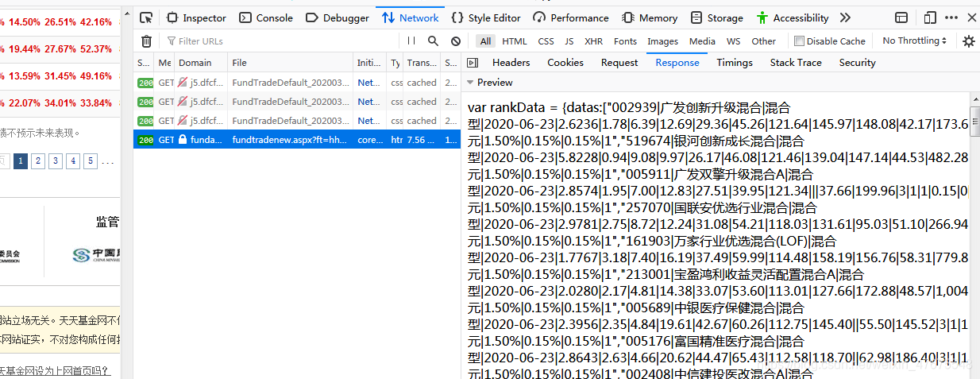This screenshot has width=980, height=379.
Task: Pause network recording with pause icon
Action: [411, 41]
